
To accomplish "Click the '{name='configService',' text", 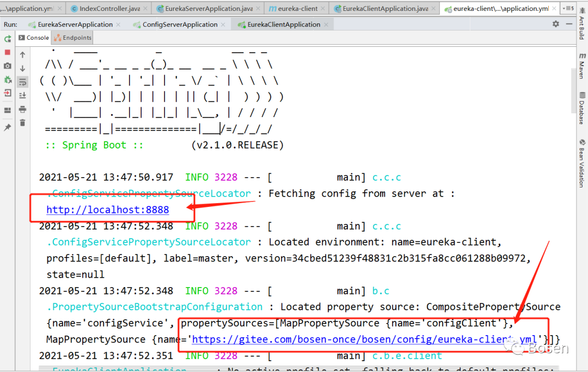I will pyautogui.click(x=110, y=323).
